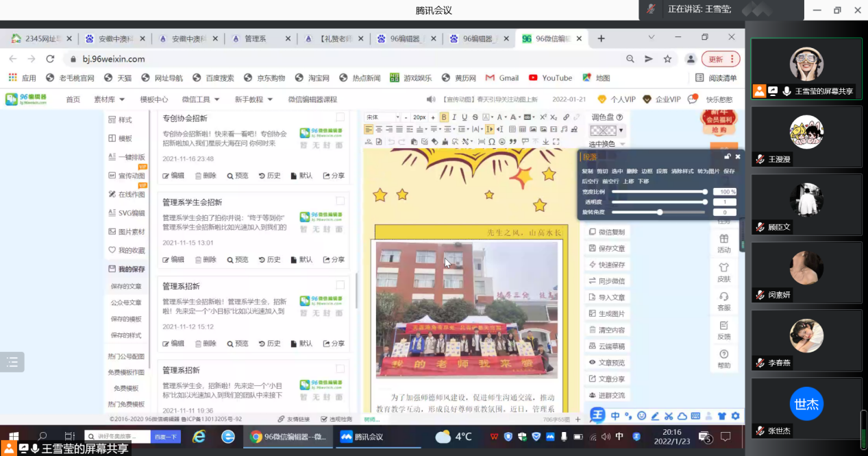The height and width of the screenshot is (456, 868).
Task: Click the superscript X² icon
Action: pyautogui.click(x=543, y=117)
